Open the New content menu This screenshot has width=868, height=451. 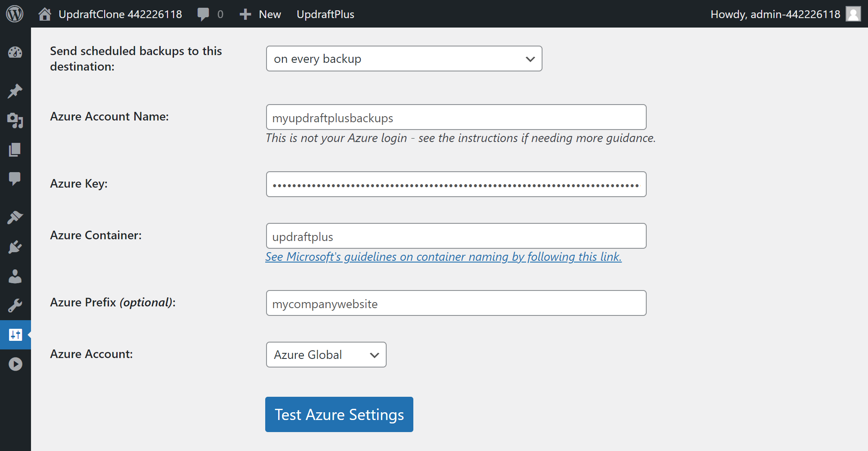coord(260,14)
